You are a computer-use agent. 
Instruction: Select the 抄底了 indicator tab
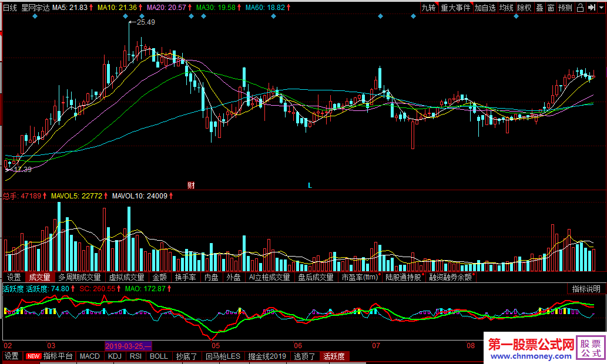coord(187,356)
